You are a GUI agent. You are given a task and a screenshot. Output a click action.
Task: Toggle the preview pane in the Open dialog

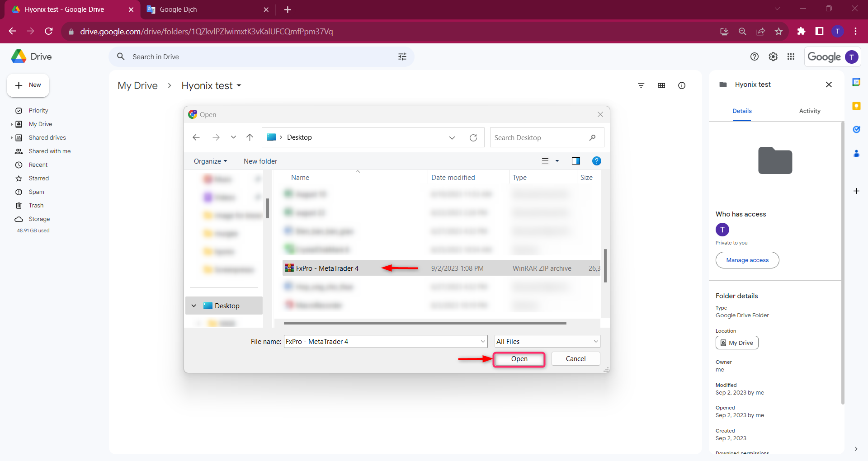(x=575, y=160)
